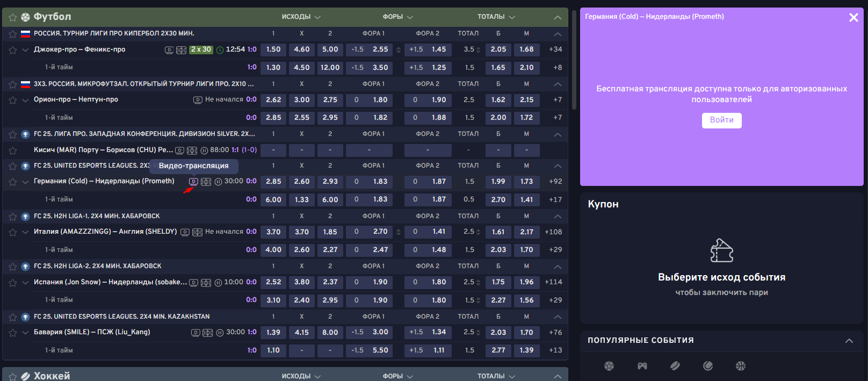Star the Орион-про – Нептун-про match
868x381 pixels.
point(13,100)
